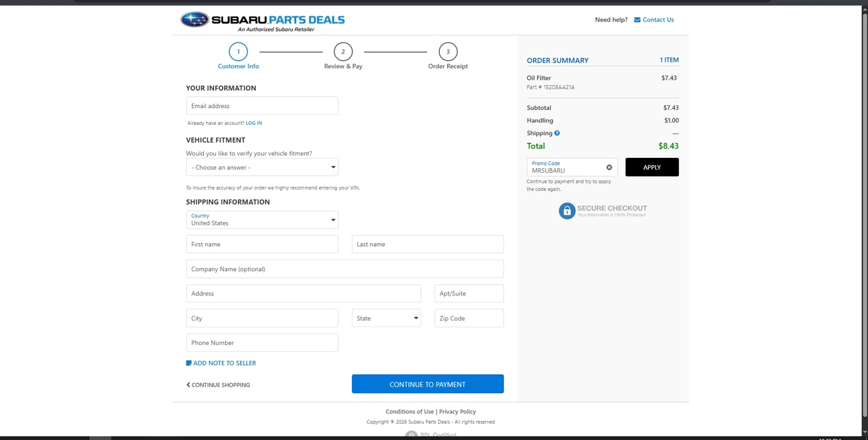Viewport: 868px width, 440px height.
Task: Click step 3 Order Receipt circle
Action: [448, 51]
